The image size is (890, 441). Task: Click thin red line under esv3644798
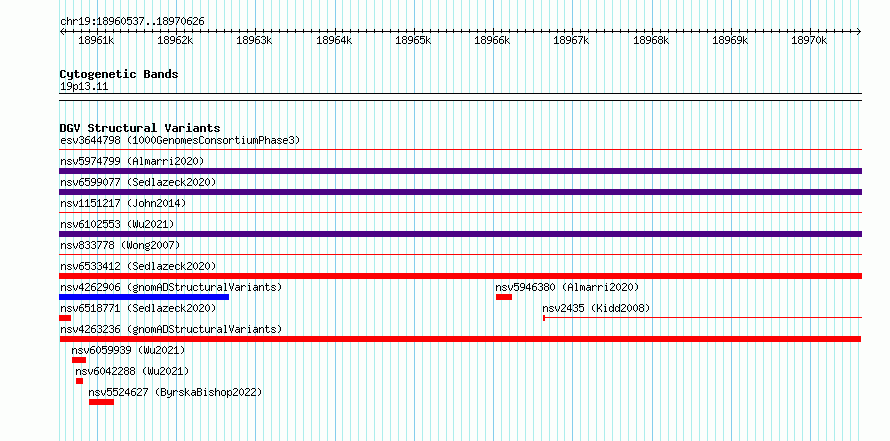click(x=460, y=150)
